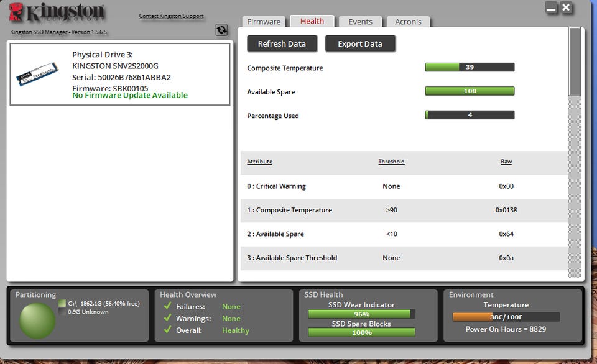Minimize the SSD Manager window

pyautogui.click(x=551, y=8)
